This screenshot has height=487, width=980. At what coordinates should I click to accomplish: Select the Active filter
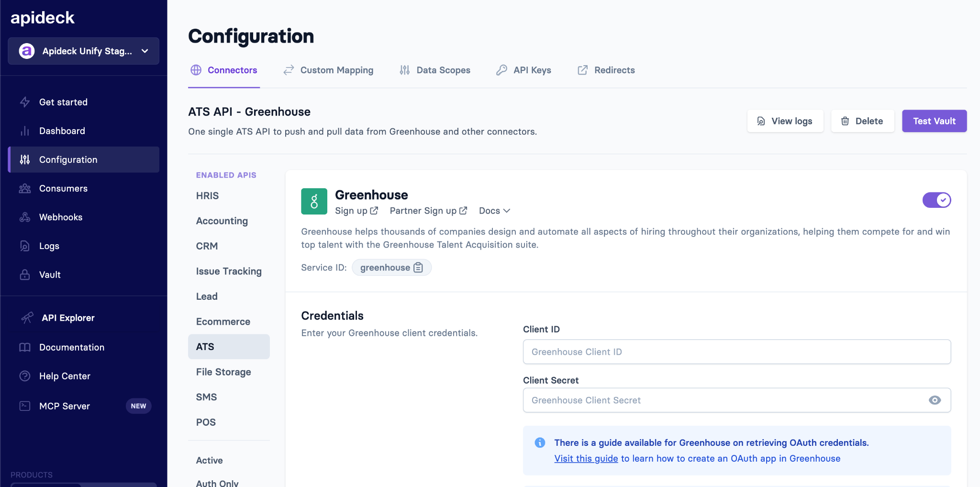(x=209, y=460)
